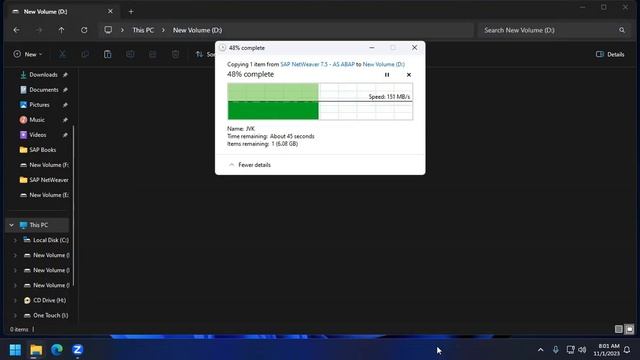This screenshot has width=640, height=360.
Task: Open the clock and date flyout
Action: (607, 350)
